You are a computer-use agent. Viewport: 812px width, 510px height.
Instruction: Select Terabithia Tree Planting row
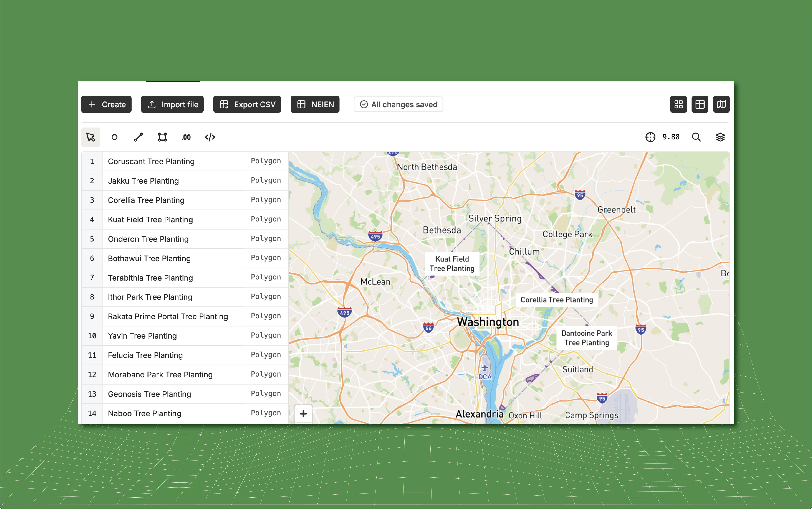[x=185, y=278]
